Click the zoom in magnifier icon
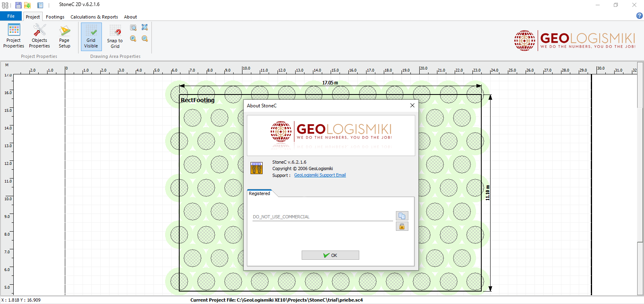The image size is (644, 304). (133, 39)
